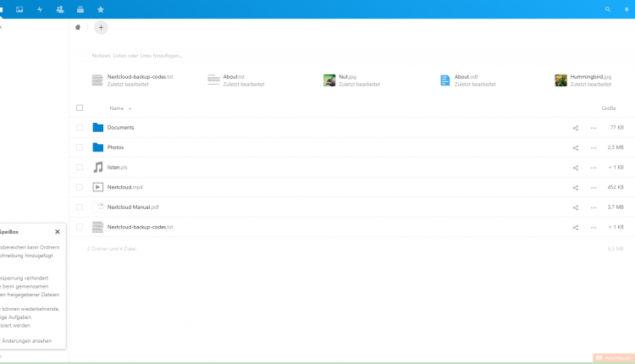
Task: Open three-dot menu for Nextcloud Manual.pdf
Action: coord(594,207)
